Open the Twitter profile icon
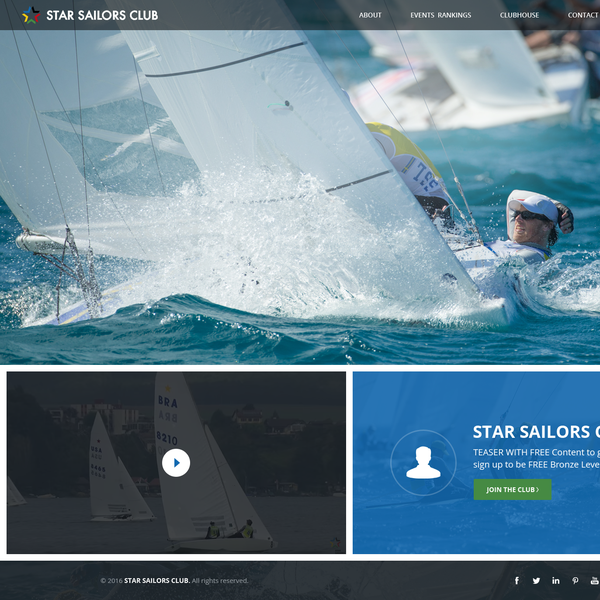Viewport: 600px width, 600px height. tap(536, 580)
